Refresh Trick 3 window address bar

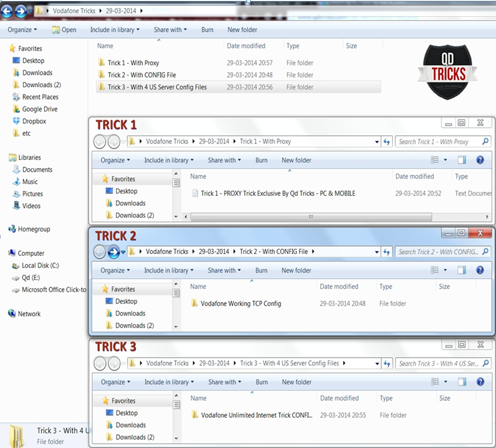387,363
